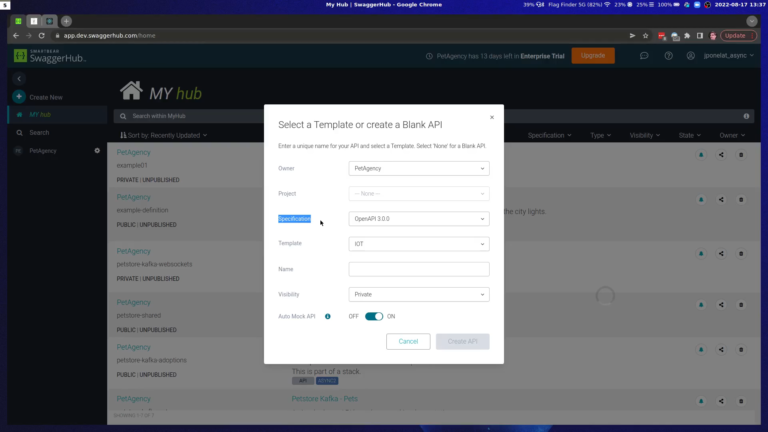Open the Owner filter dropdown in list header
Viewport: 768px width, 432px height.
click(x=732, y=136)
